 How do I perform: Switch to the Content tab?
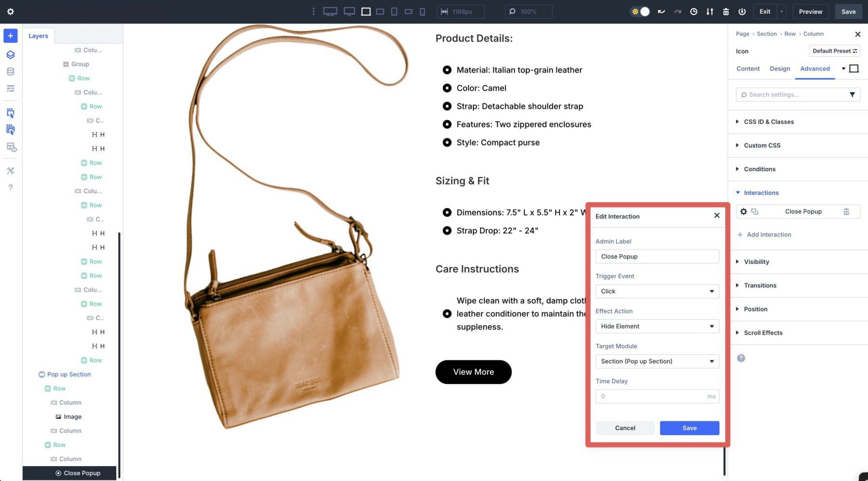pos(748,69)
